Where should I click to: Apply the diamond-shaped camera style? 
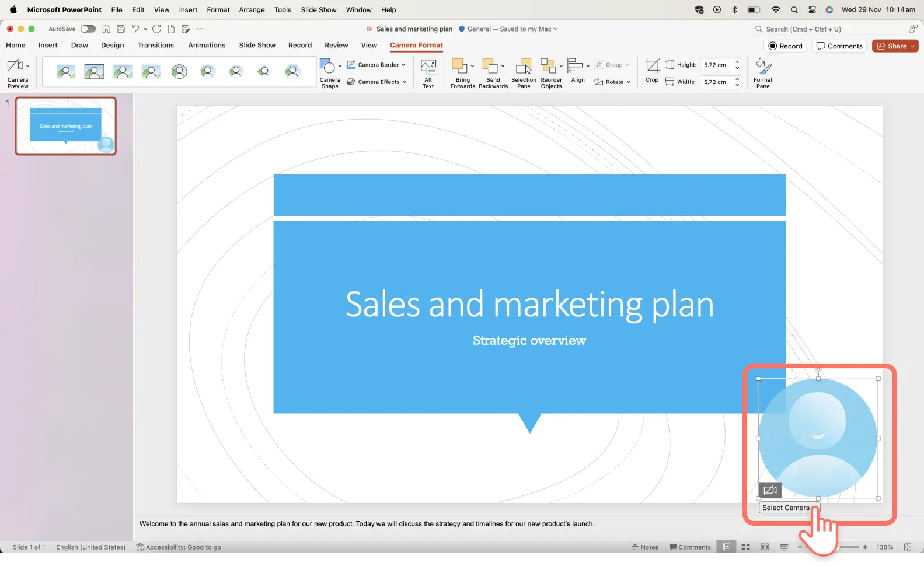[x=264, y=72]
